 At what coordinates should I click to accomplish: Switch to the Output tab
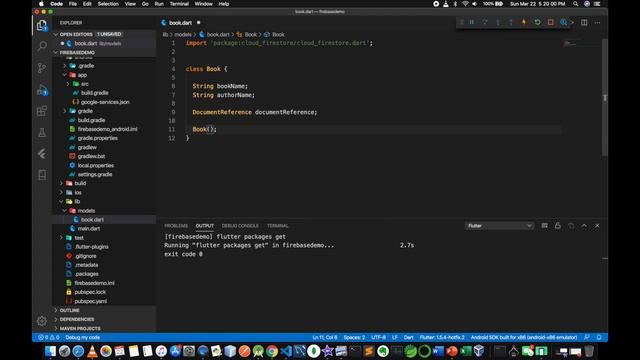pyautogui.click(x=204, y=226)
